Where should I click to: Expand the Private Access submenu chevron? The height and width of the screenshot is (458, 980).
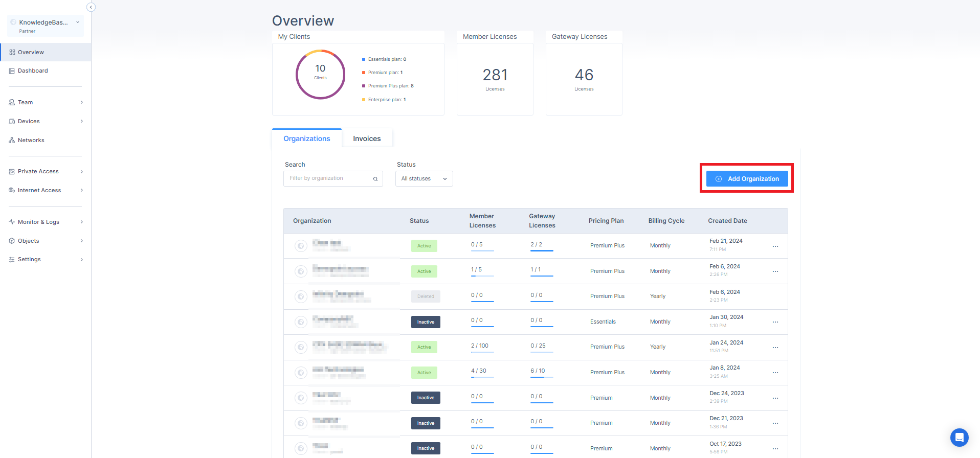coord(82,172)
